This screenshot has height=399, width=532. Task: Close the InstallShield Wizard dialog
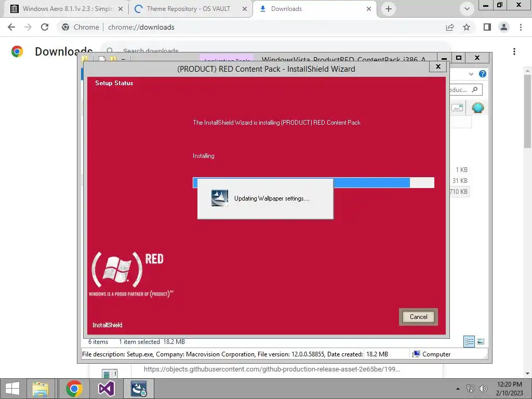click(438, 66)
